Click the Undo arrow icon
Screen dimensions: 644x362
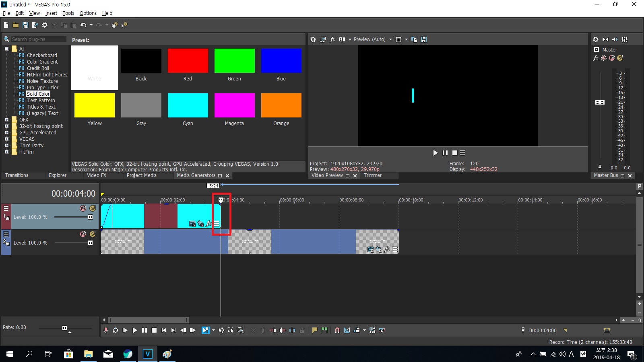coord(83,25)
